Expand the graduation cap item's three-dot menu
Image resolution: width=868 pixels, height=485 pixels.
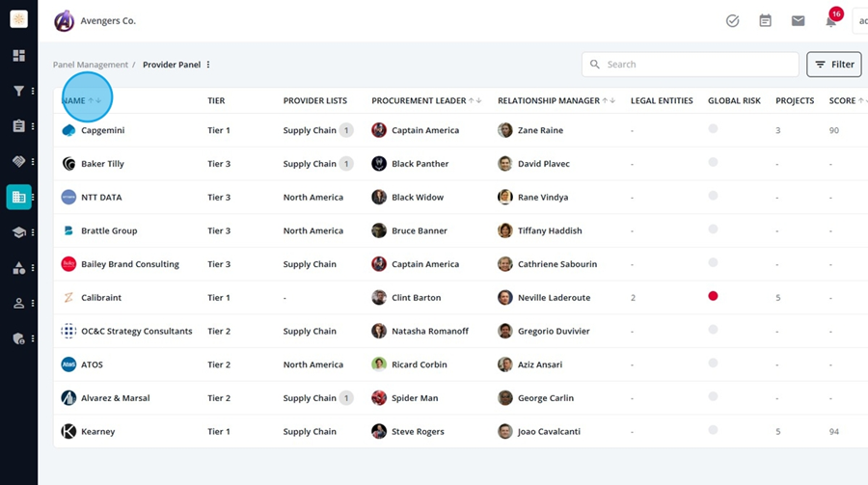click(33, 232)
